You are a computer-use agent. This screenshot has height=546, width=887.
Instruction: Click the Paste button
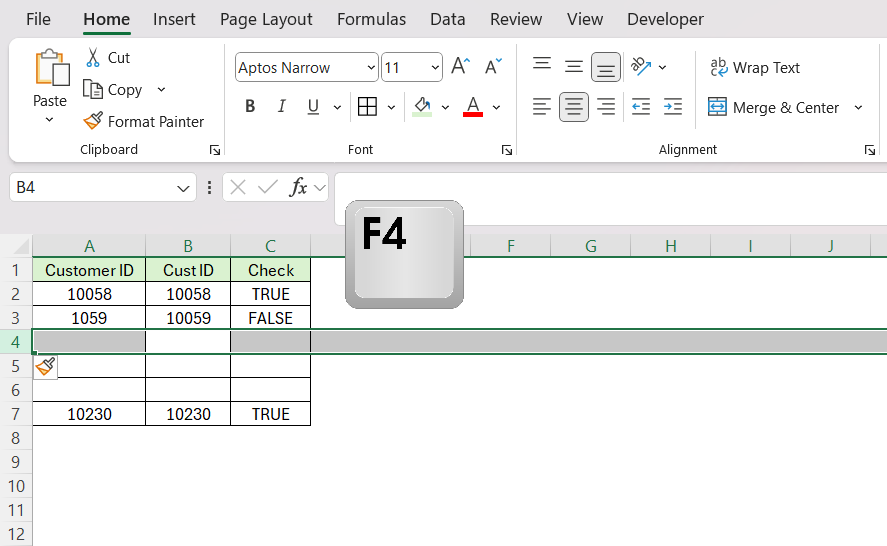[50, 85]
